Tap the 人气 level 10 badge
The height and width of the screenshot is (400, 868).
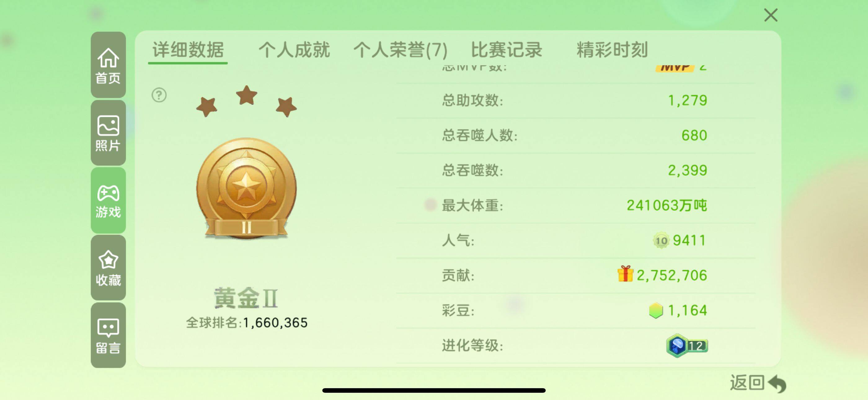pos(661,240)
